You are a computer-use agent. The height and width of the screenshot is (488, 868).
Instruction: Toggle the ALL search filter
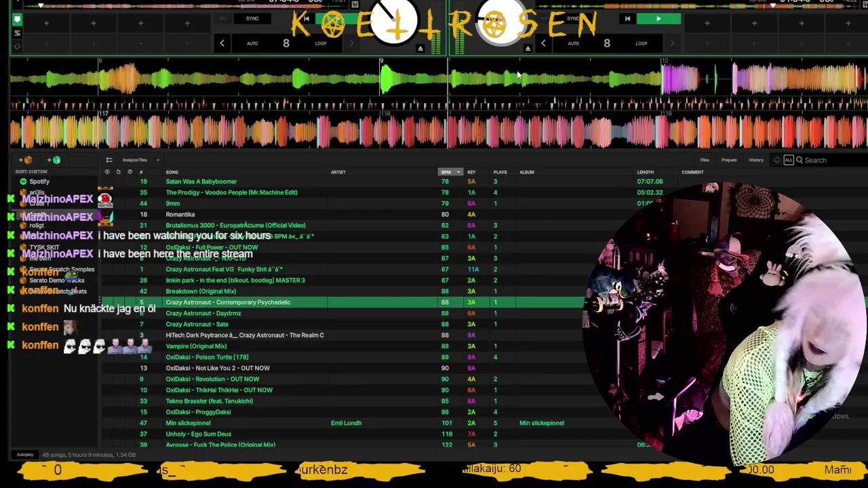(788, 161)
